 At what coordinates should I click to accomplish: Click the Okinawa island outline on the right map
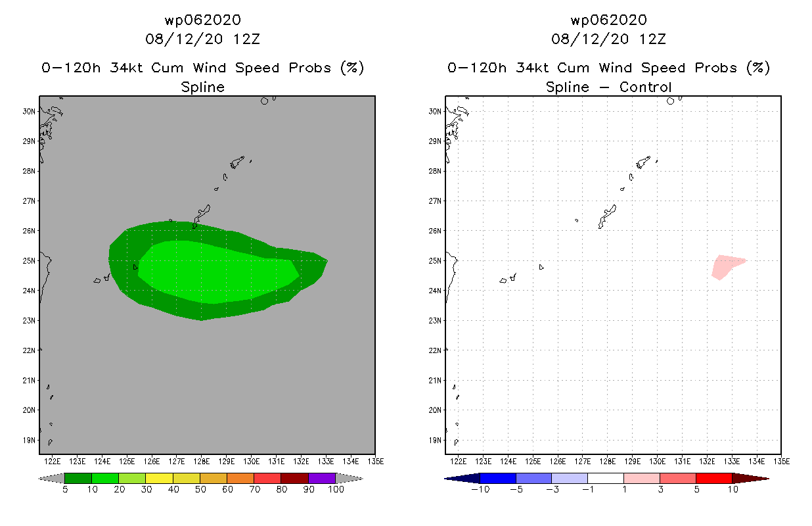coord(606,217)
